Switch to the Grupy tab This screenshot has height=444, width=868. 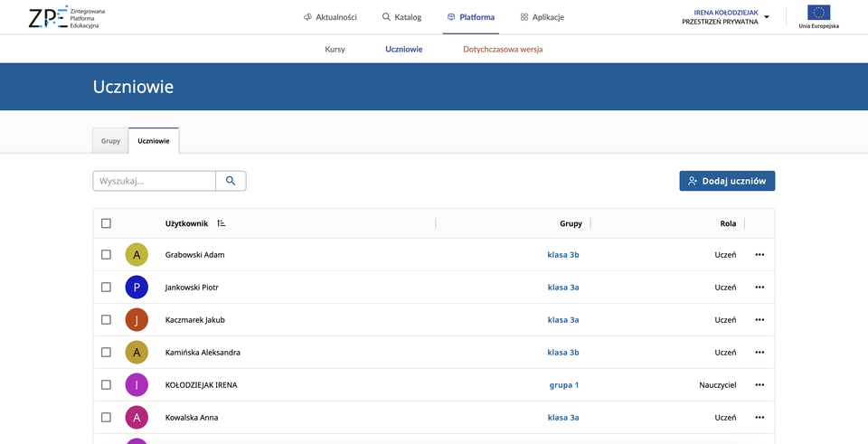pos(110,141)
